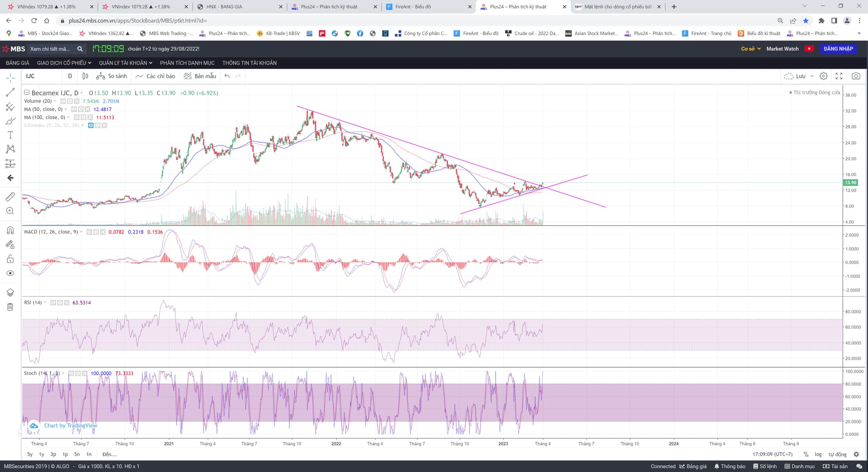
Task: Toggle log scale on price axis
Action: pos(818,454)
